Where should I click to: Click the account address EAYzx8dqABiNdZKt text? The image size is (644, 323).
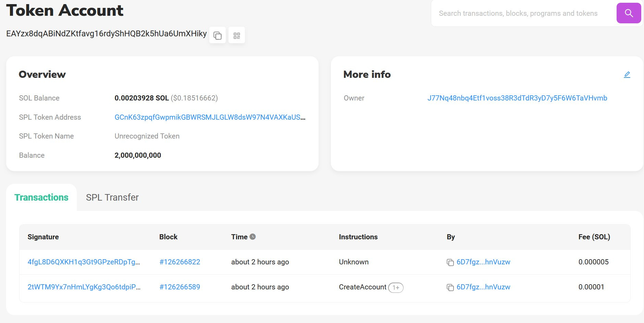tap(107, 34)
